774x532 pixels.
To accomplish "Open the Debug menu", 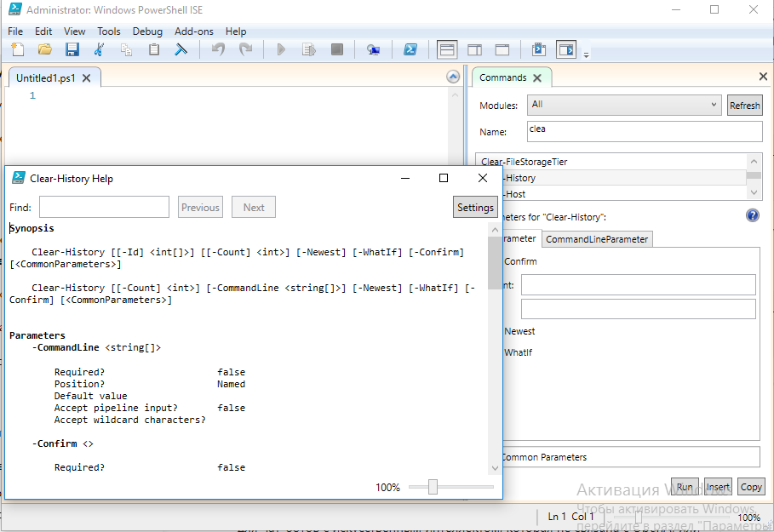I will point(147,31).
